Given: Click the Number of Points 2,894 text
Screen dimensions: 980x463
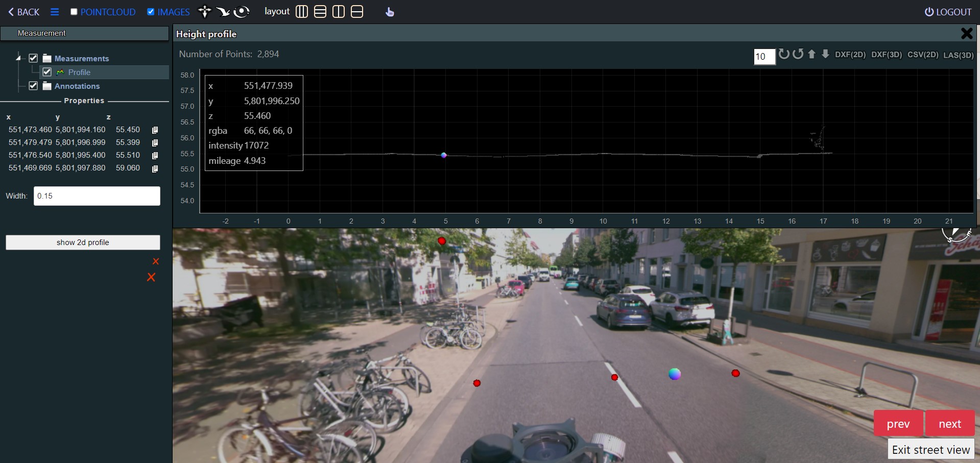Looking at the screenshot, I should pyautogui.click(x=229, y=54).
